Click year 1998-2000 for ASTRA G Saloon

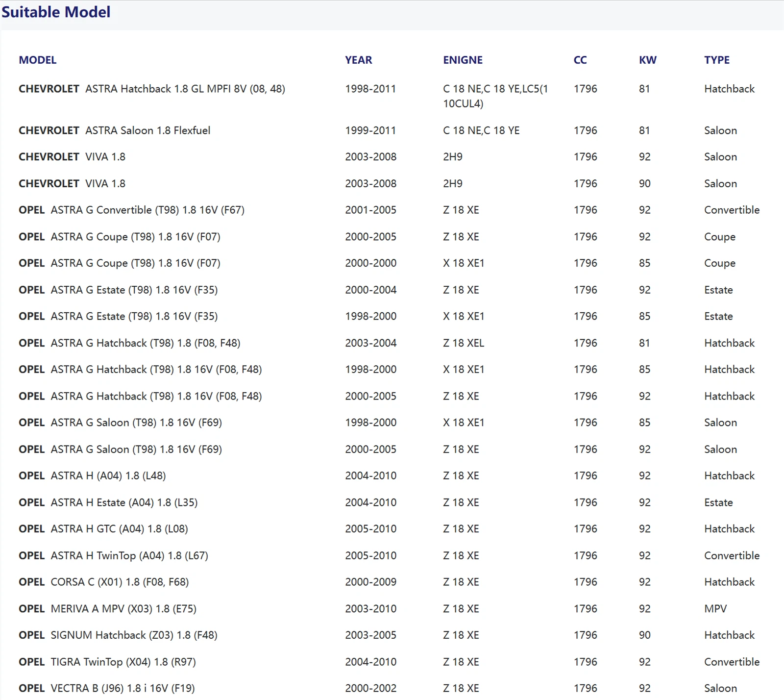[370, 422]
